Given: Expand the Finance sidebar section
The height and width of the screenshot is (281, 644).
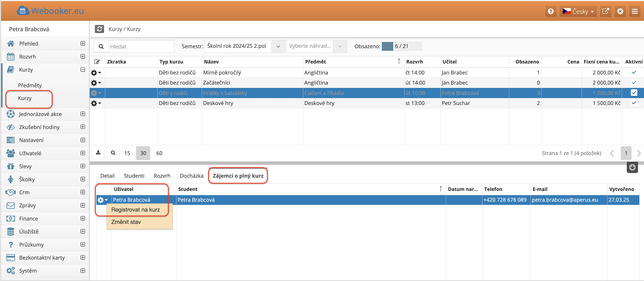Looking at the screenshot, I should pyautogui.click(x=83, y=218).
